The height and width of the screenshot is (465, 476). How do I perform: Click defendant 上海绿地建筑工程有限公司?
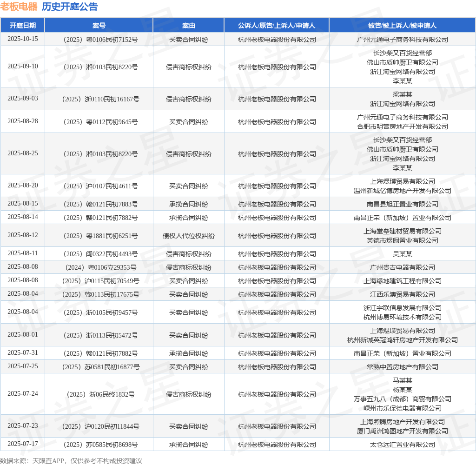tap(403, 281)
